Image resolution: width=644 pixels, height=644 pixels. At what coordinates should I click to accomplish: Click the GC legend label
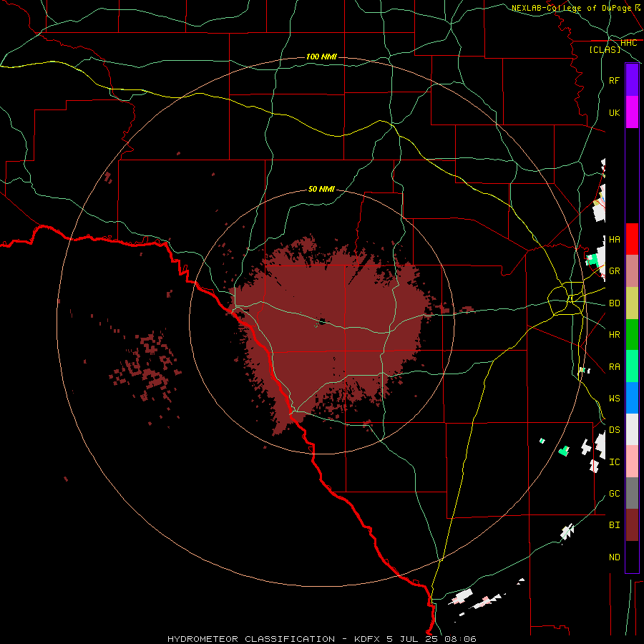pos(614,494)
